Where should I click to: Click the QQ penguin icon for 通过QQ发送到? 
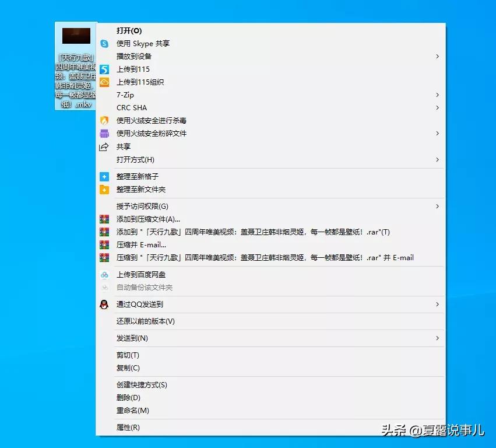(104, 304)
